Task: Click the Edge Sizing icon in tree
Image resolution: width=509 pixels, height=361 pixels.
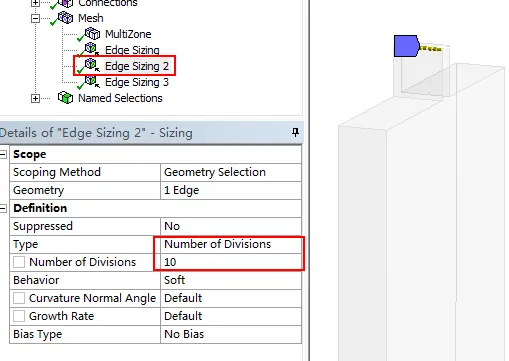Action: 92,49
